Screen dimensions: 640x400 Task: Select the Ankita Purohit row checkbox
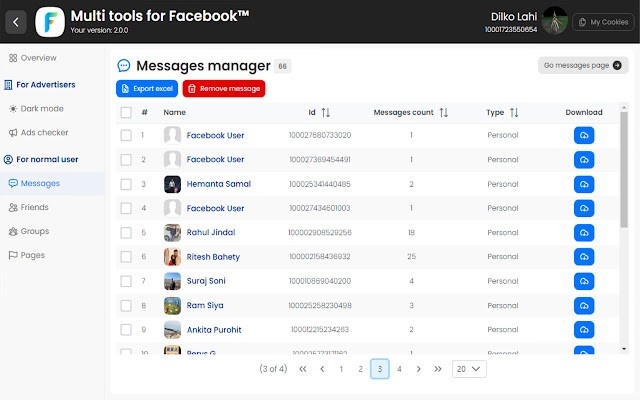(x=126, y=330)
